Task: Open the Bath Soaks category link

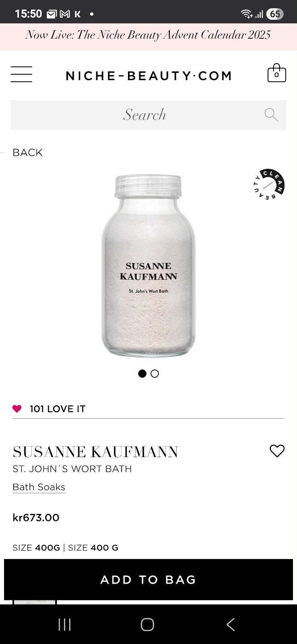Action: tap(39, 487)
